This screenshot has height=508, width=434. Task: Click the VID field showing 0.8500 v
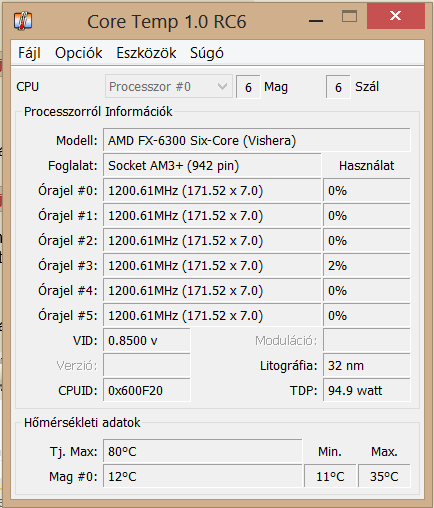point(147,340)
